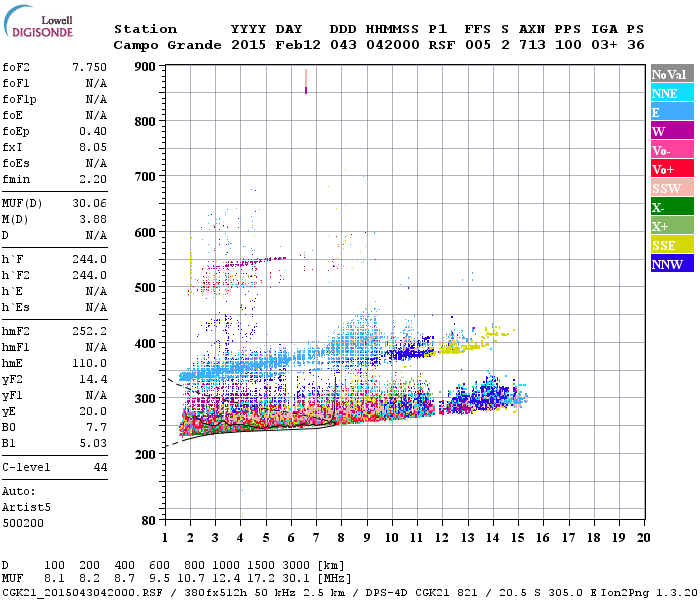Select the NoVal legend swatch
Screen dimensions: 700x600
coord(672,74)
